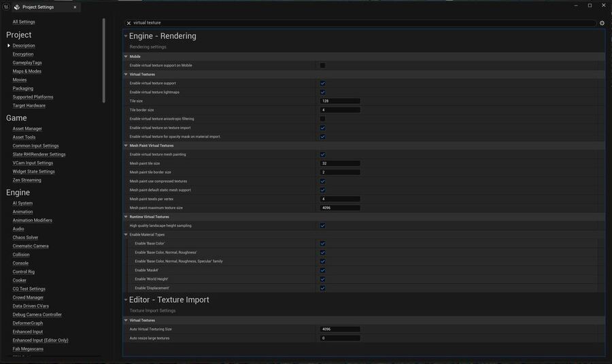Collapse Enable Material Types group
The height and width of the screenshot is (364, 612).
pos(126,234)
